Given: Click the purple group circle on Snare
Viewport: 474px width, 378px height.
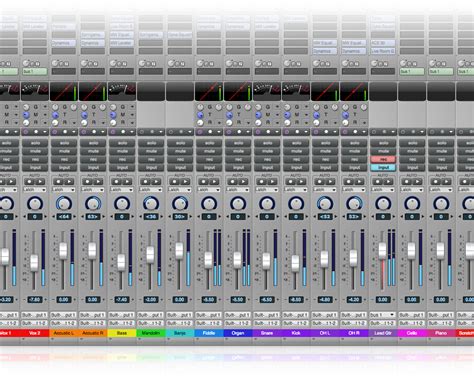Looking at the screenshot, I should click(258, 132).
